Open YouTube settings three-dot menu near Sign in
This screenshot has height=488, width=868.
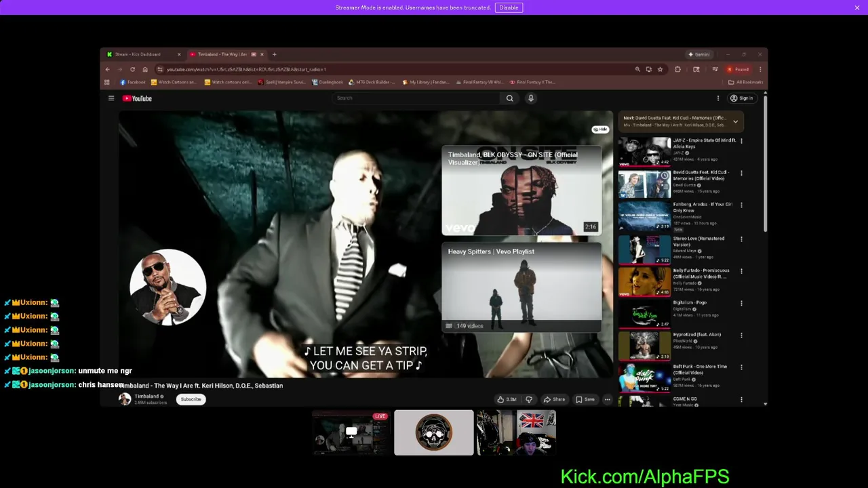tap(718, 98)
